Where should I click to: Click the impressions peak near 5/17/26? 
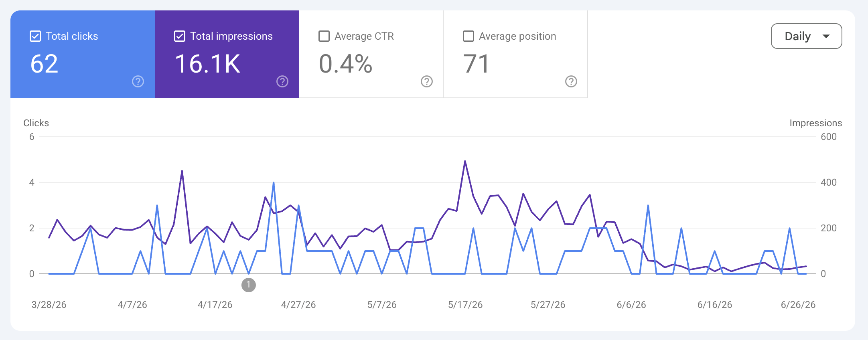click(465, 161)
